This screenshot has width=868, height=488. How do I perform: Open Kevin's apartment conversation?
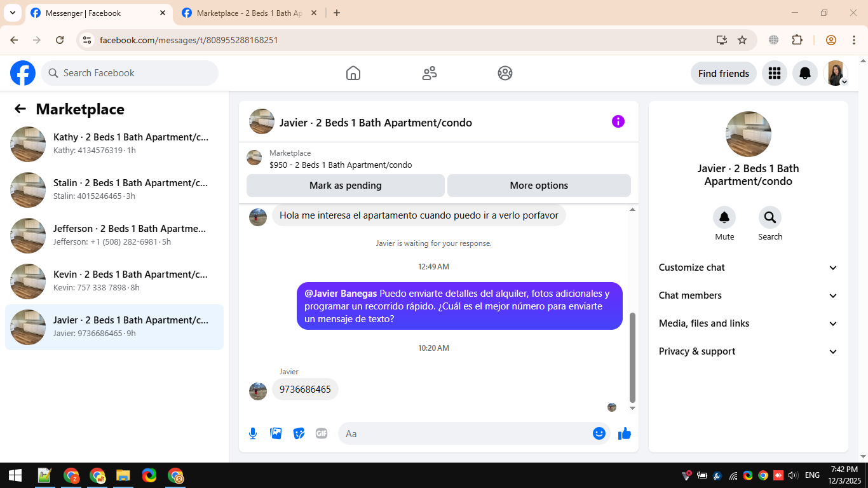pos(114,281)
